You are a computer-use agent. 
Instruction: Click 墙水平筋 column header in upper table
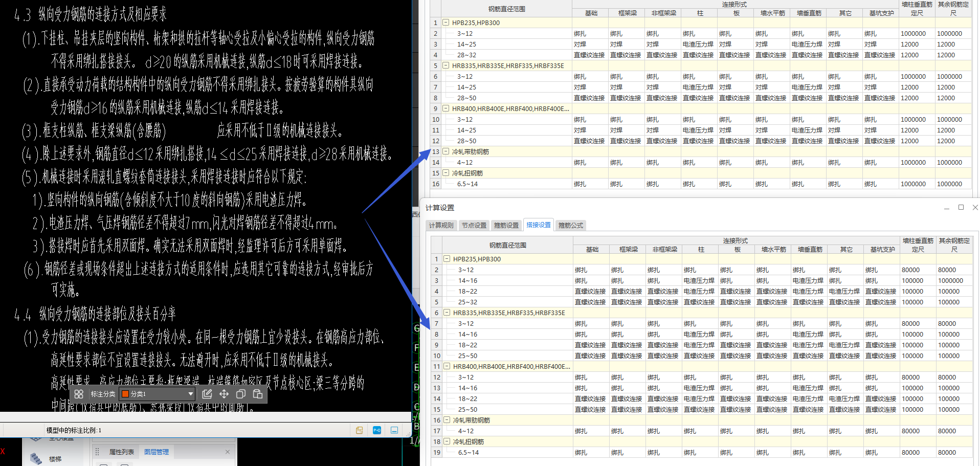(x=772, y=13)
